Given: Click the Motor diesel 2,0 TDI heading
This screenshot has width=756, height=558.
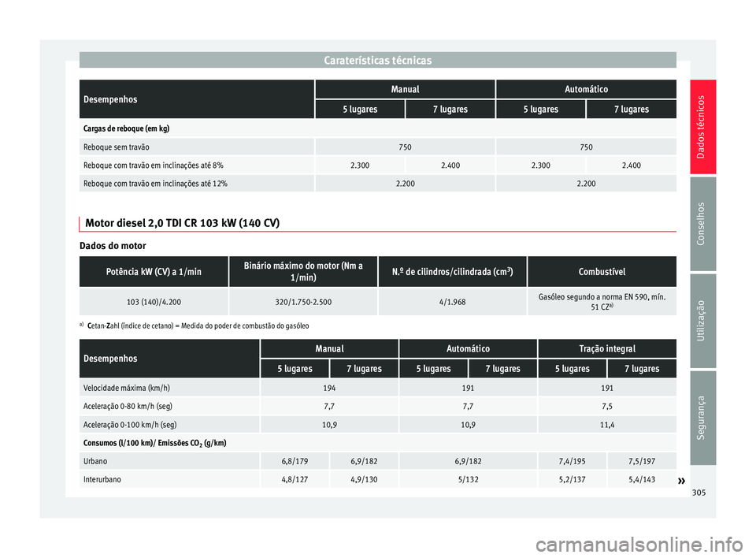Looking at the screenshot, I should pos(182,223).
